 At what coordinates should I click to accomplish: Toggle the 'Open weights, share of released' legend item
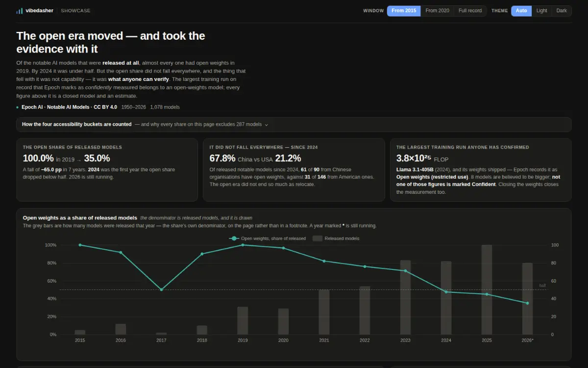pyautogui.click(x=268, y=238)
